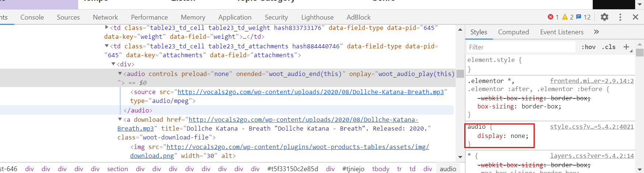The width and height of the screenshot is (644, 173).
Task: Collapse the audio controls element node
Action: pyautogui.click(x=120, y=74)
